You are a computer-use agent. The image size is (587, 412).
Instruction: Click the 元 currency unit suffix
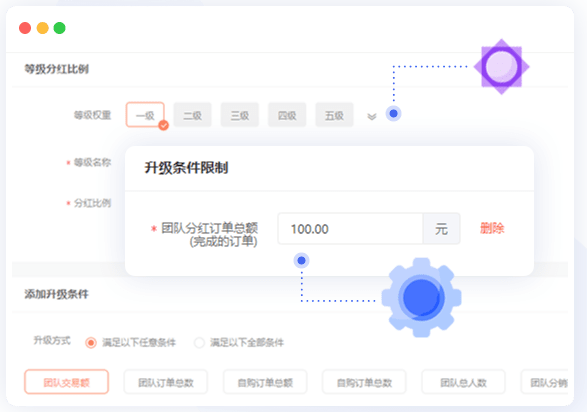(441, 229)
